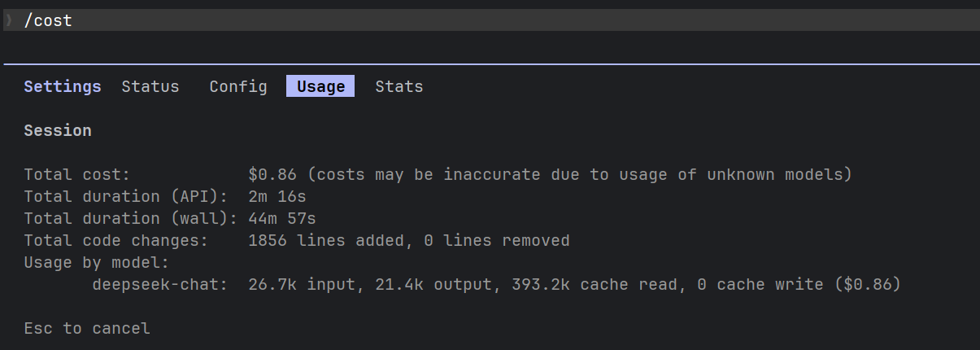The height and width of the screenshot is (350, 980).
Task: Switch to the Status tab
Action: tap(150, 86)
